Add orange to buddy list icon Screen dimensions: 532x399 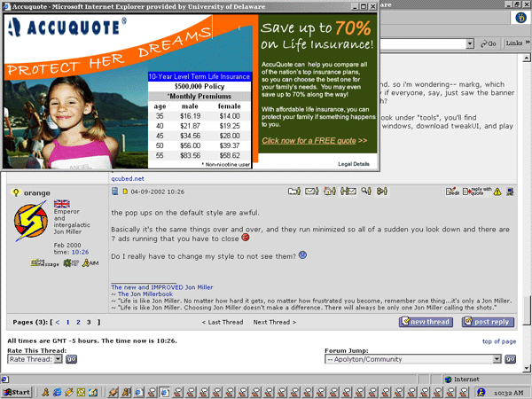pyautogui.click(x=382, y=192)
